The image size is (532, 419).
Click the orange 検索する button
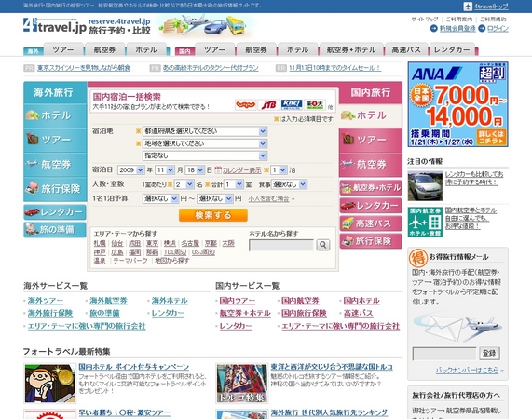pos(213,215)
